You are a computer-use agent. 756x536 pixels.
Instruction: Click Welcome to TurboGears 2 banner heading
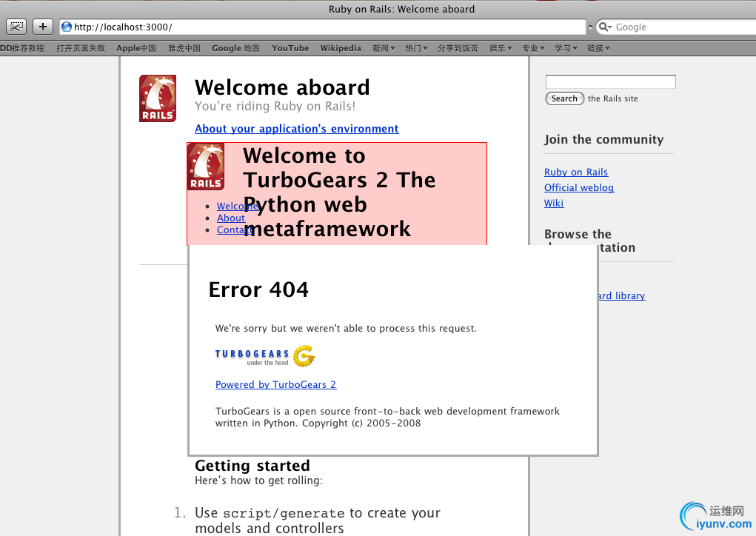pos(339,192)
